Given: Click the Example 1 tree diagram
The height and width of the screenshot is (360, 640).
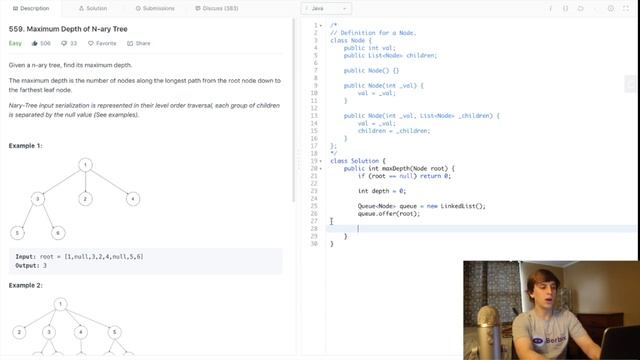Looking at the screenshot, I should (75, 199).
